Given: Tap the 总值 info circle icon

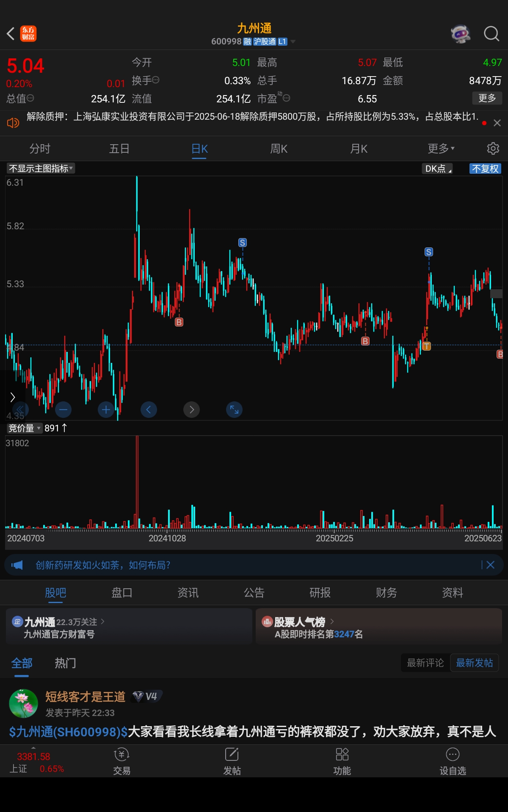Looking at the screenshot, I should pyautogui.click(x=30, y=98).
